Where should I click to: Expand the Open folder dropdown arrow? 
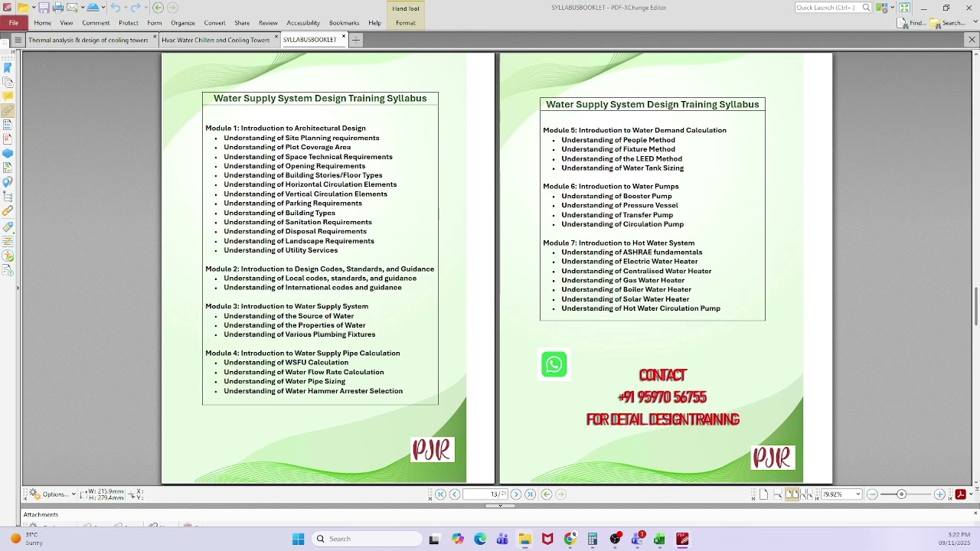[x=34, y=8]
